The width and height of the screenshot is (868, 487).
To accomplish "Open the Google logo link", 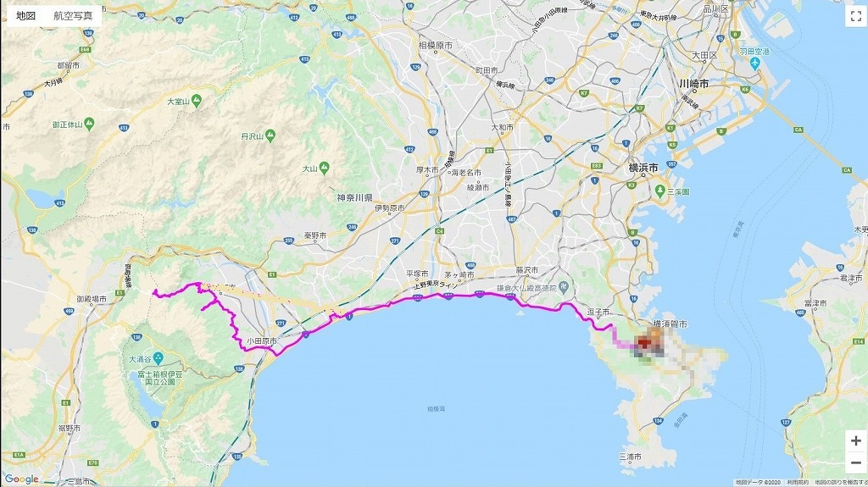I will (x=22, y=479).
